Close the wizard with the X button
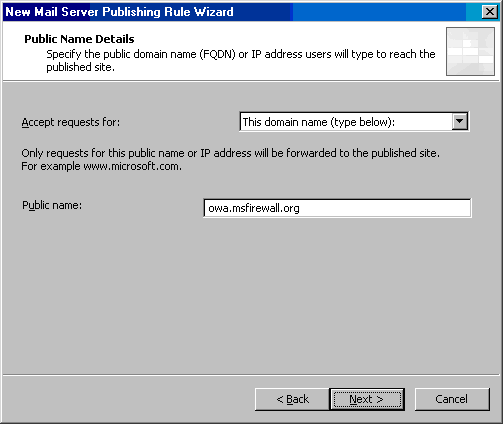503x424 pixels. (490, 12)
